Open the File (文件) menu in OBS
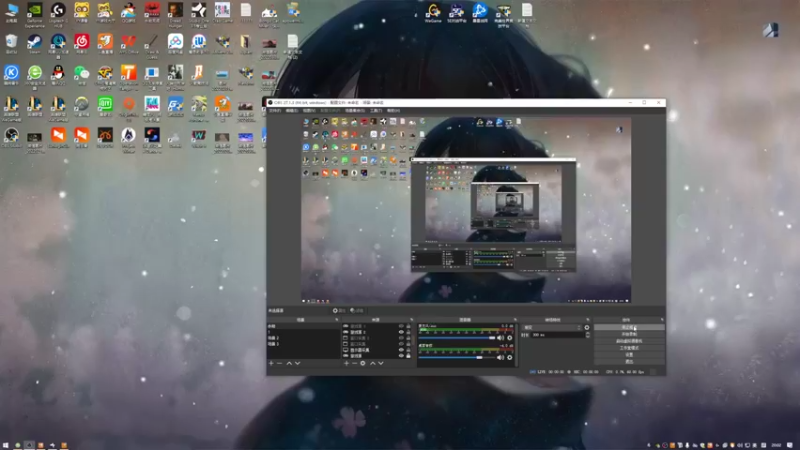This screenshot has width=800, height=450. click(x=275, y=111)
